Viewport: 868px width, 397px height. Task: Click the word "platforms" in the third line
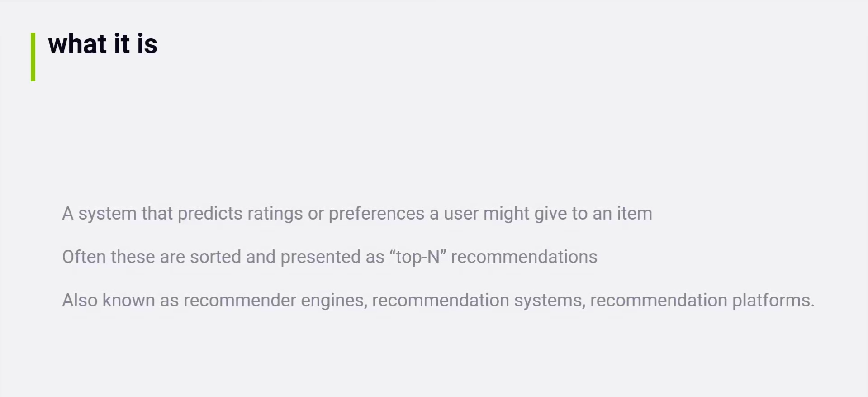[x=772, y=301]
